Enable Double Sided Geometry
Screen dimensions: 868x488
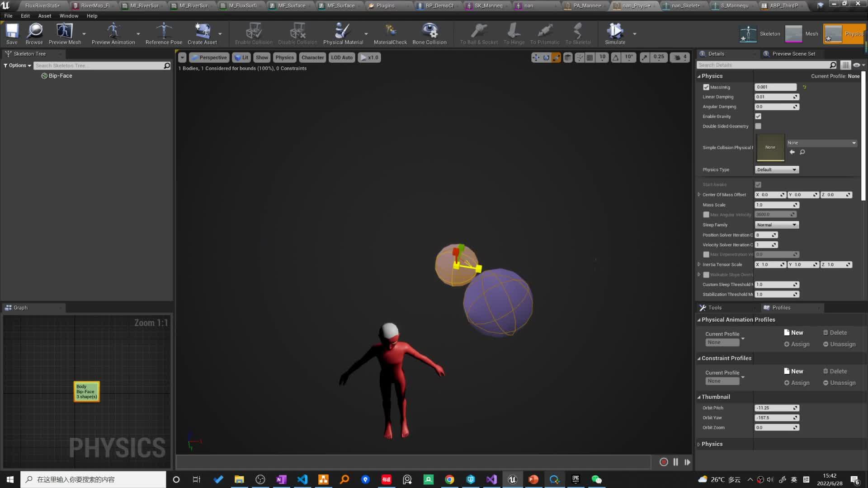(758, 126)
